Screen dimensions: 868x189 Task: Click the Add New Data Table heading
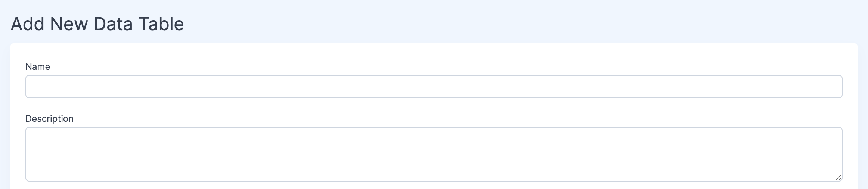point(97,24)
